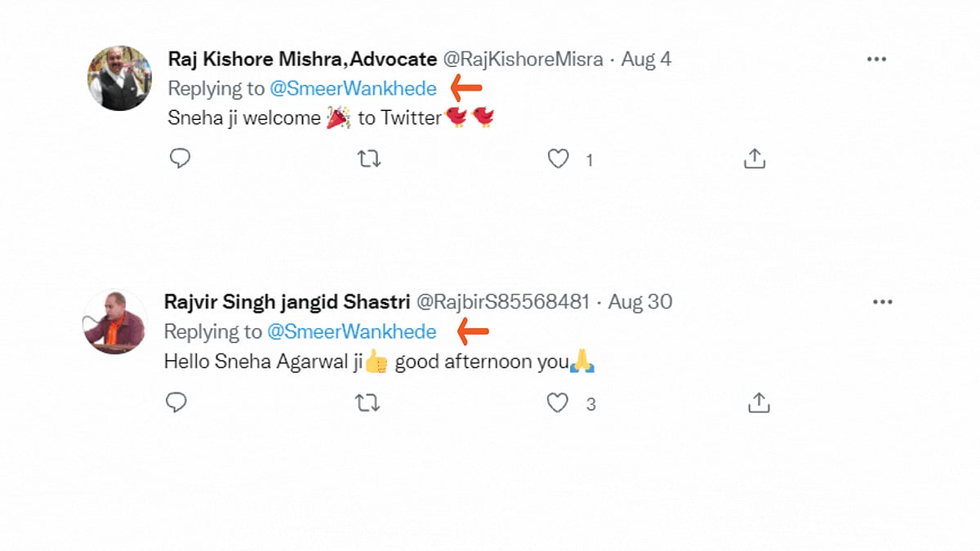
Task: Open the 'Rajvir Singh jangid Shastri' display name
Action: [287, 302]
